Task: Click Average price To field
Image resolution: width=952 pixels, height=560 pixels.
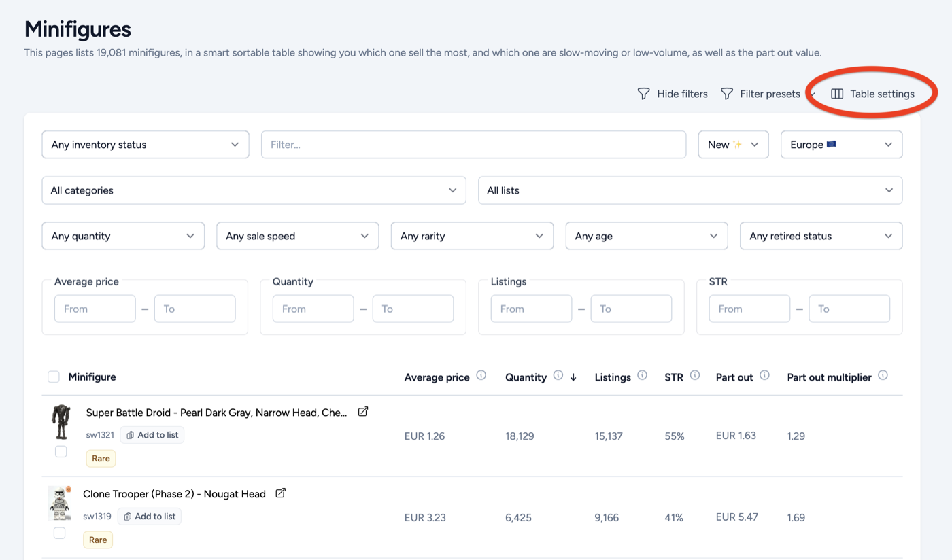Action: tap(195, 309)
